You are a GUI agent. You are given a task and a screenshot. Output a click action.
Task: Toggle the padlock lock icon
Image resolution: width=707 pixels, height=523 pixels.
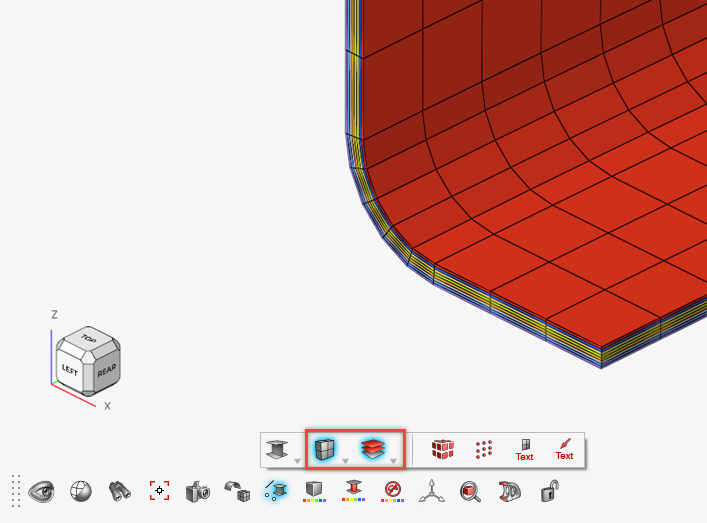coord(549,491)
